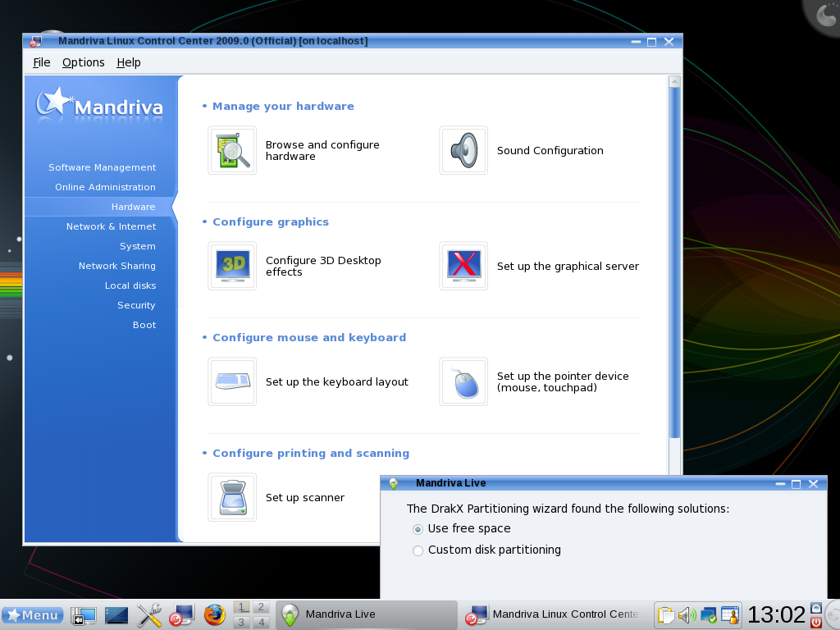
Task: Switch to virtual desktop 2
Action: pos(261,607)
